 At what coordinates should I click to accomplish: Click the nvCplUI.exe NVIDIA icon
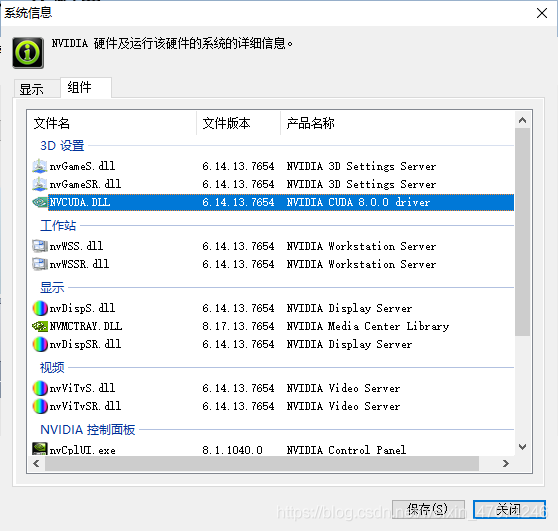(40, 449)
